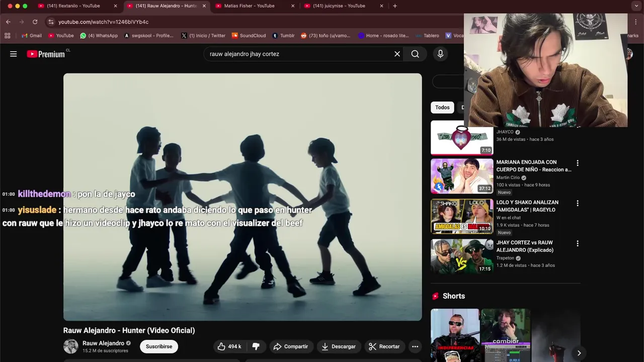This screenshot has width=644, height=362.
Task: Reload the page with the refresh icon
Action: click(x=35, y=22)
